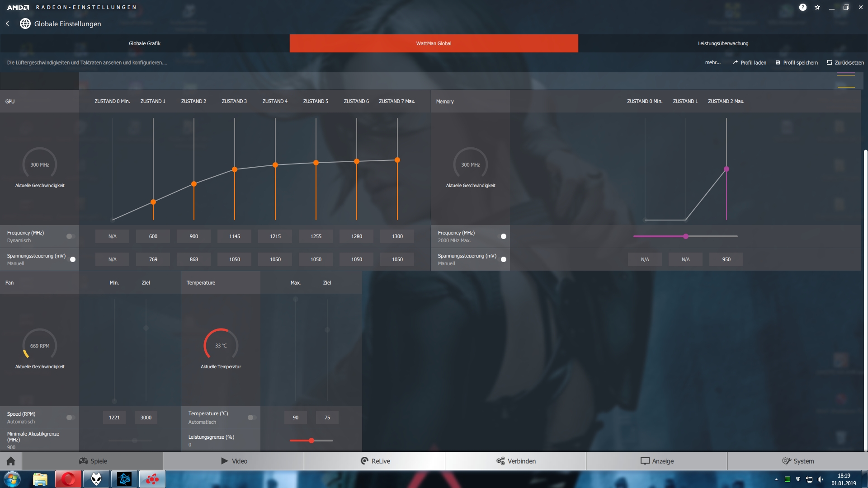The height and width of the screenshot is (488, 868).
Task: Switch to Globale Grafik tab
Action: click(145, 43)
